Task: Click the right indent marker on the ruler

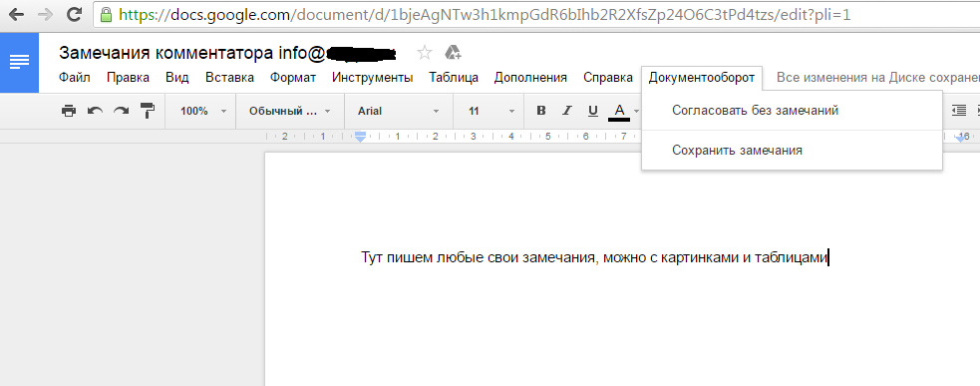Action: coord(961,139)
